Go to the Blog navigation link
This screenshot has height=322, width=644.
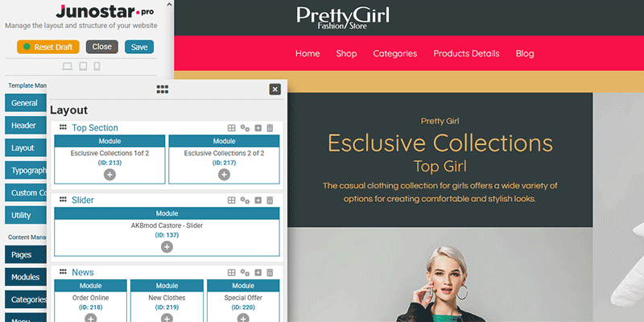[525, 54]
